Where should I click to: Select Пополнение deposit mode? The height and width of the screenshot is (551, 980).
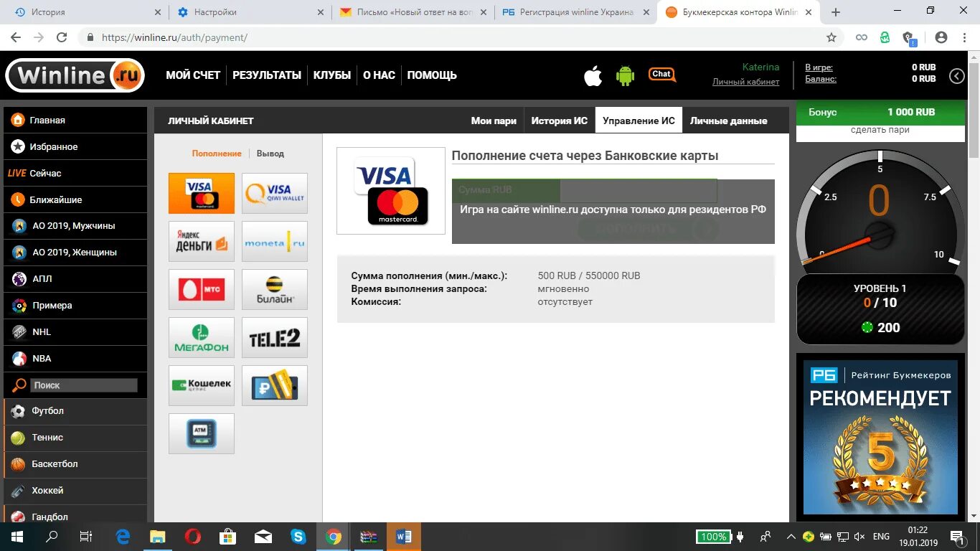[217, 154]
